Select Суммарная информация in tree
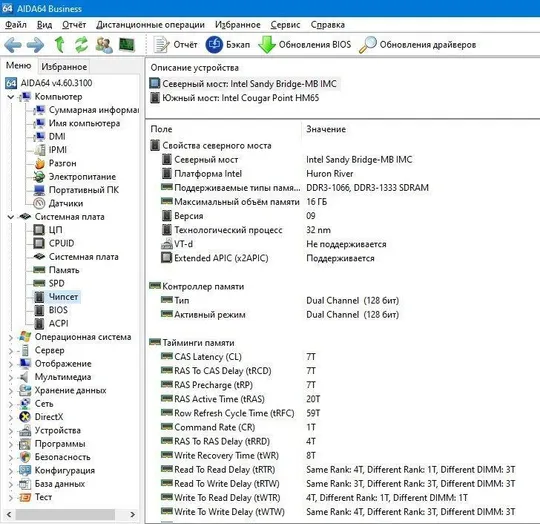Image resolution: width=540 pixels, height=524 pixels. (x=86, y=110)
